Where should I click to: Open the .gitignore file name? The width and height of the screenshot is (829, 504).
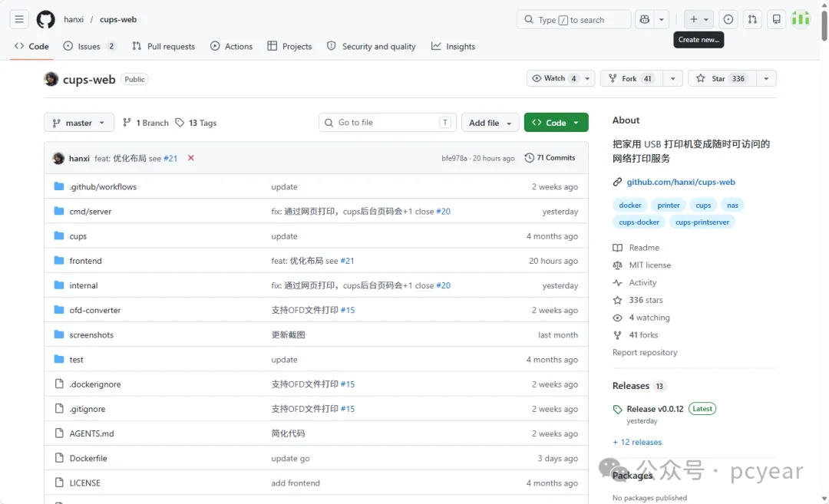coord(88,409)
